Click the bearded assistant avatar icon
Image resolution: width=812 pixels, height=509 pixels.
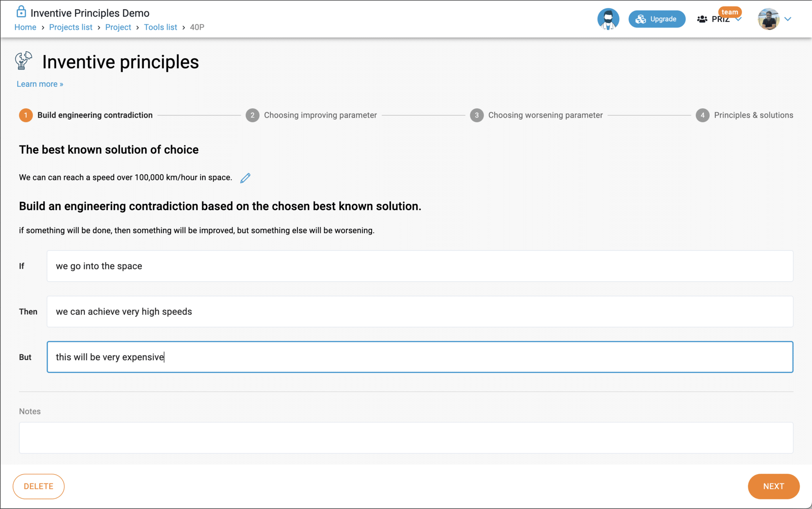pyautogui.click(x=608, y=19)
